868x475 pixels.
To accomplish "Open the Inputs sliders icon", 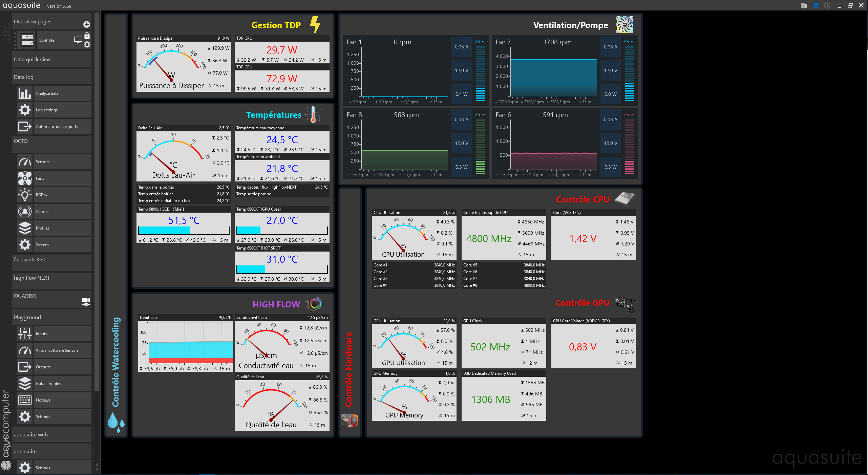I will tap(25, 333).
